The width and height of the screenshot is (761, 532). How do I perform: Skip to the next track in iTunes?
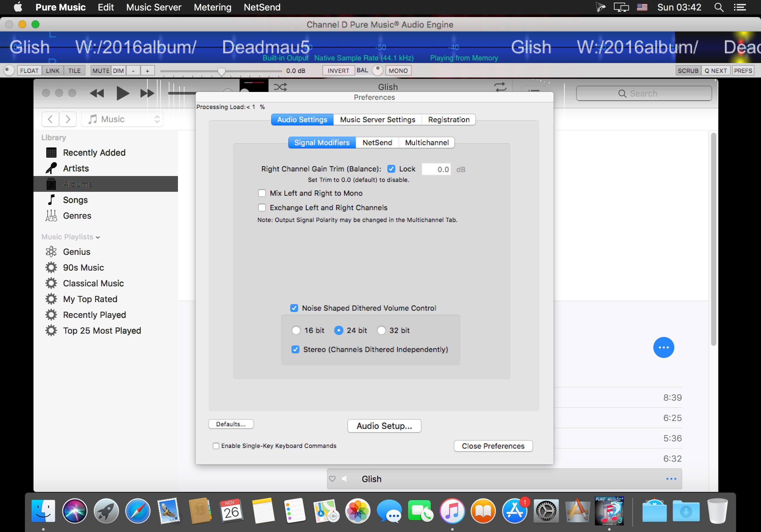(x=147, y=93)
